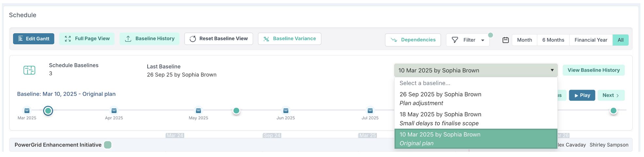This screenshot has width=644, height=157.
Task: Open View Baseline History
Action: [593, 70]
